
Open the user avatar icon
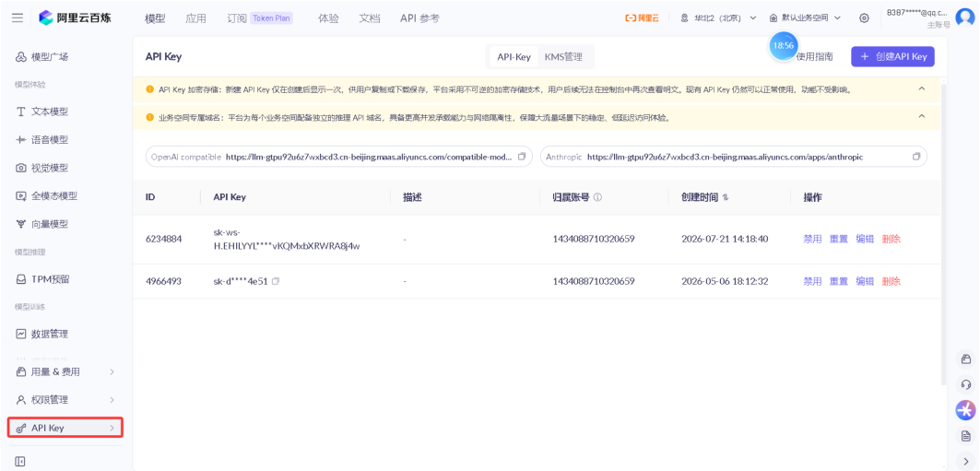[965, 18]
